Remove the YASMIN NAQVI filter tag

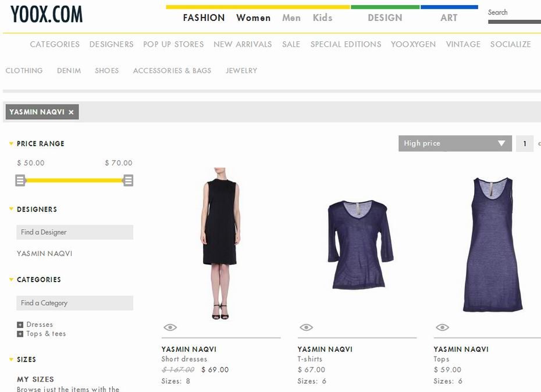click(71, 112)
